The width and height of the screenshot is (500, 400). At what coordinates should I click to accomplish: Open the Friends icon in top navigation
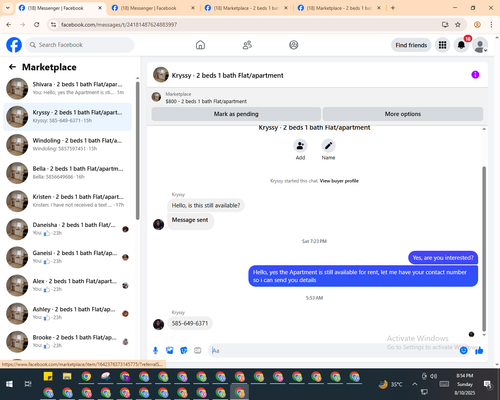tap(247, 45)
